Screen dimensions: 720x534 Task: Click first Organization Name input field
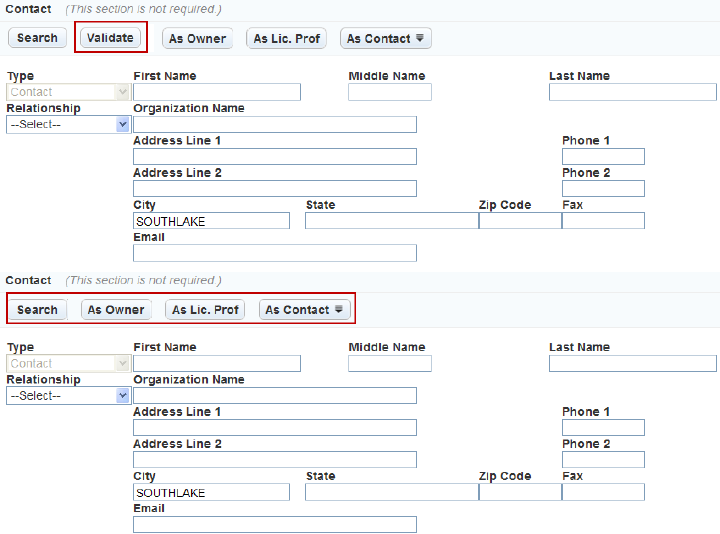tap(274, 125)
